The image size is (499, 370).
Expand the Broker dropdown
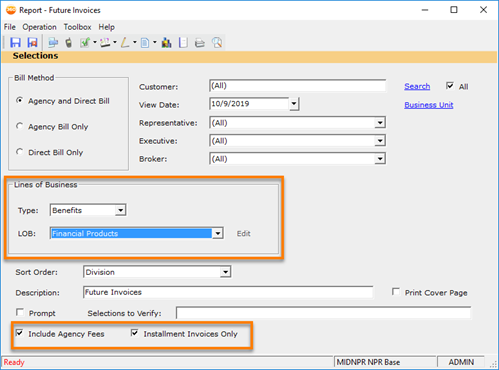[380, 159]
